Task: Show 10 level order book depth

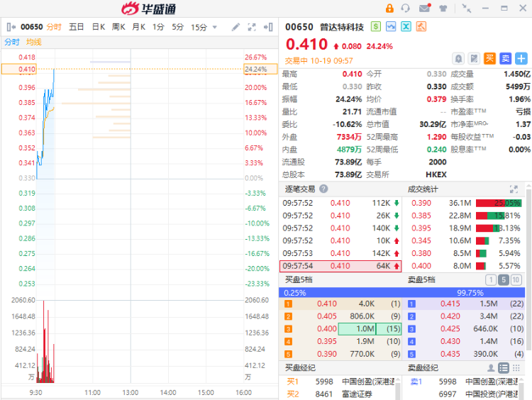Action: tap(516, 280)
